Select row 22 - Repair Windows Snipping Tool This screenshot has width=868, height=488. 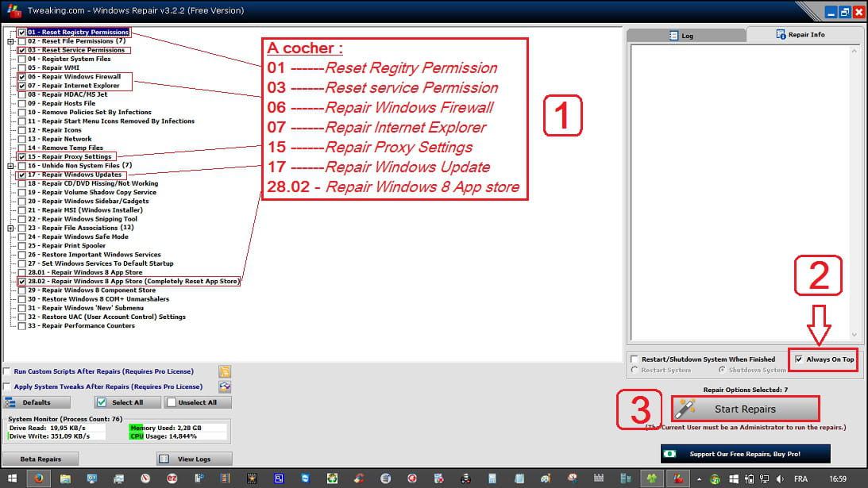[x=83, y=219]
